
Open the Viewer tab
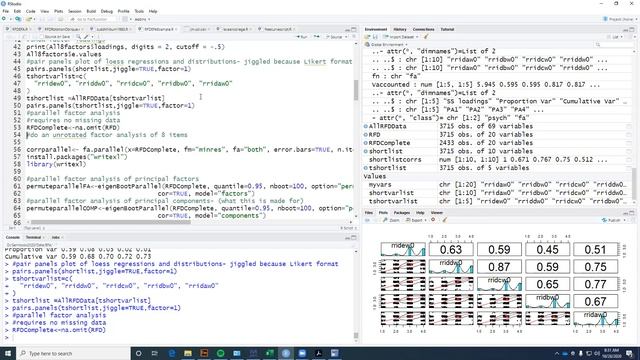coord(436,213)
